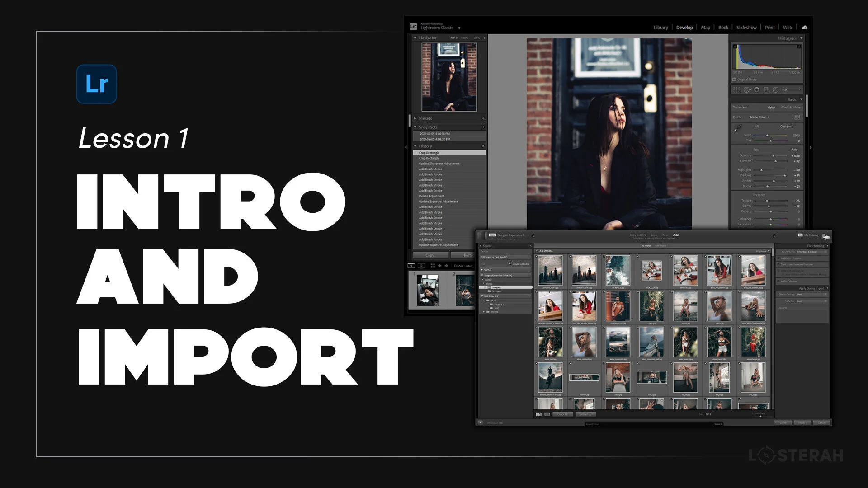Enable Don't Import Suspected Duplicates checkbox
The width and height of the screenshot is (868, 488).
point(778,264)
